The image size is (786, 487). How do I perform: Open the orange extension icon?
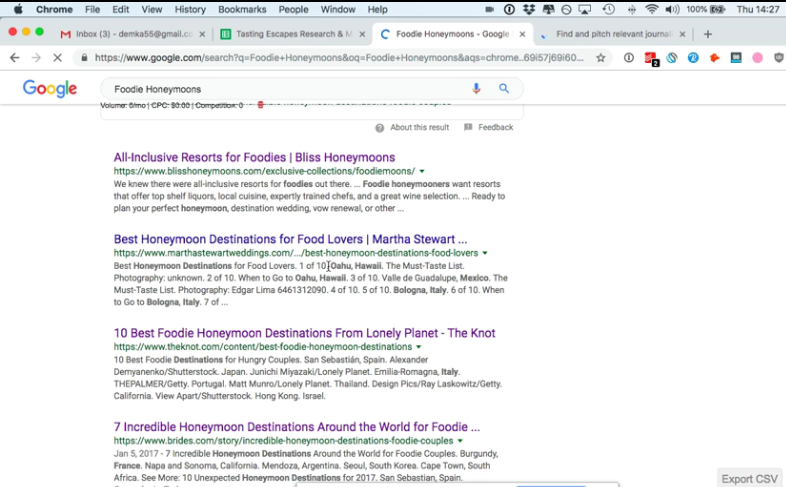[715, 58]
